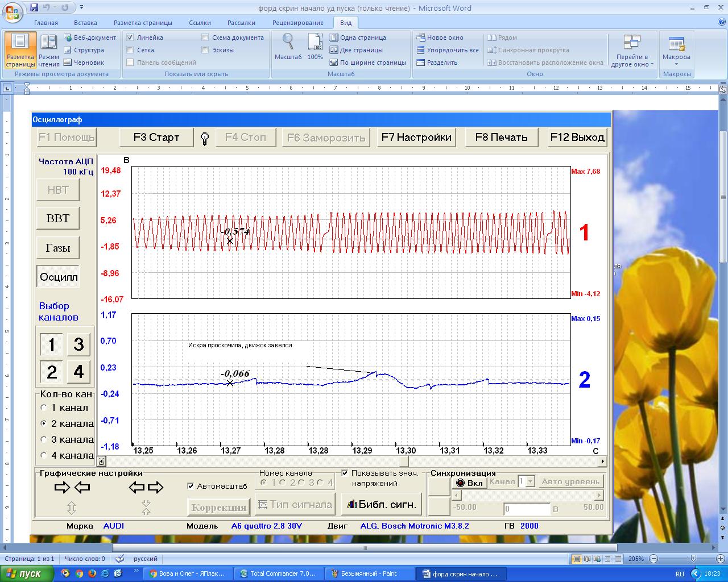Open the Главная ribbon tab

pos(46,23)
